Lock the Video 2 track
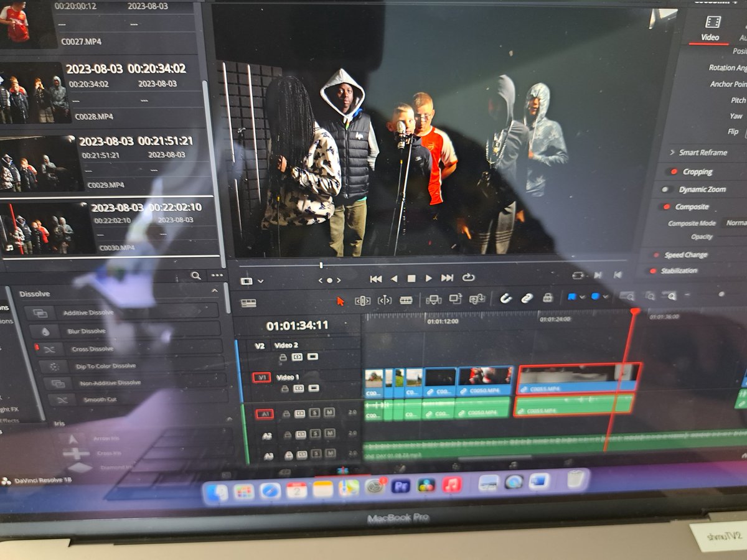This screenshot has width=747, height=560. click(283, 357)
